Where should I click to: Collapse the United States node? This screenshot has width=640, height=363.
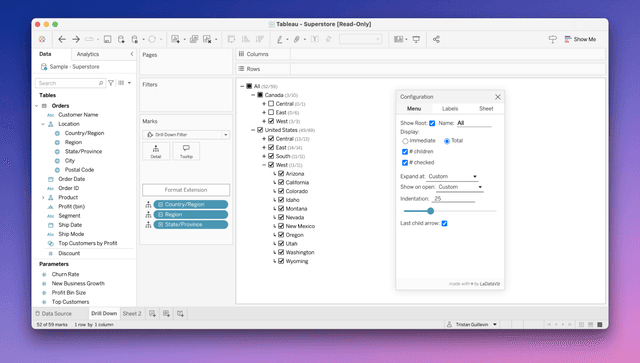(253, 130)
